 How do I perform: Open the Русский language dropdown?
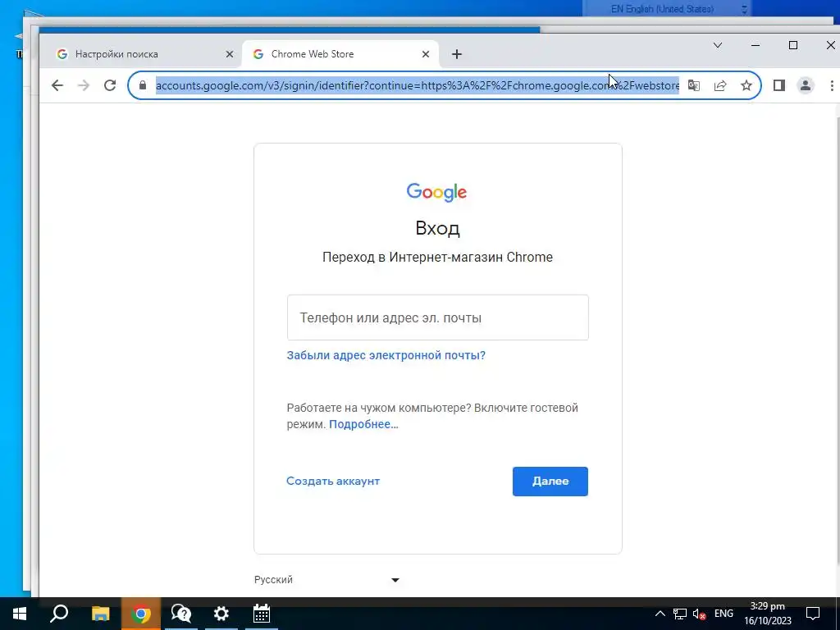326,580
